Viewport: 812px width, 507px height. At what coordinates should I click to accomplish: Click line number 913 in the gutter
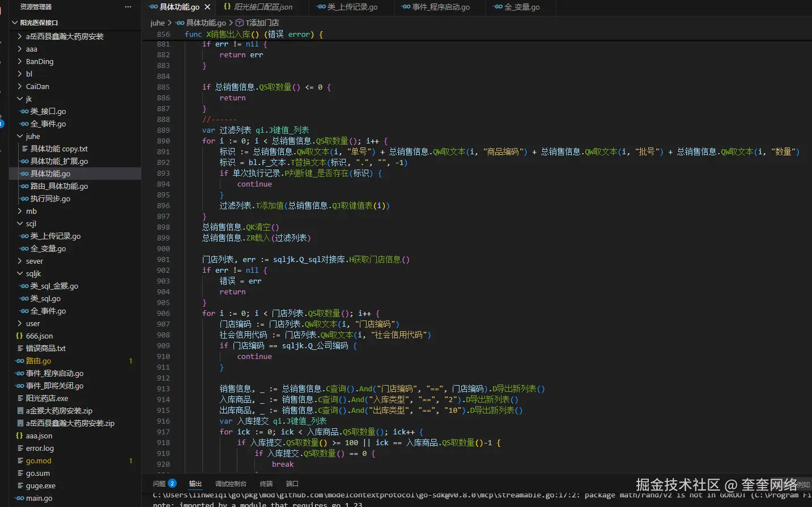point(163,388)
